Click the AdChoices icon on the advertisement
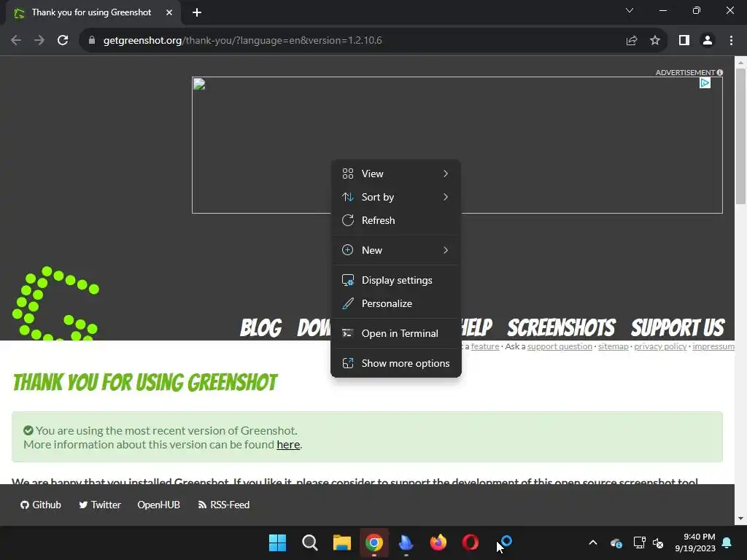Viewport: 747px width, 560px height. [x=705, y=83]
